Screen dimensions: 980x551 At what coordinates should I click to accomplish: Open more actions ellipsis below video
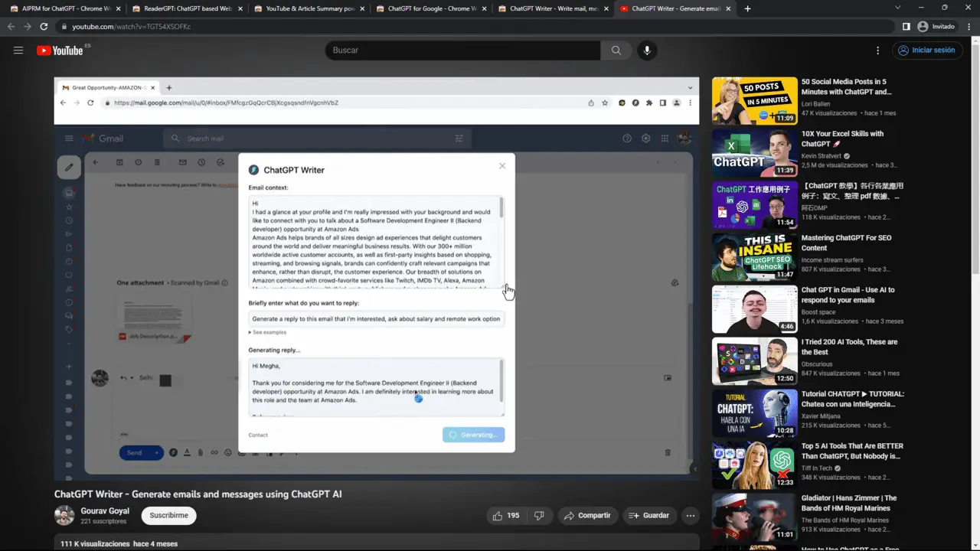coord(691,516)
